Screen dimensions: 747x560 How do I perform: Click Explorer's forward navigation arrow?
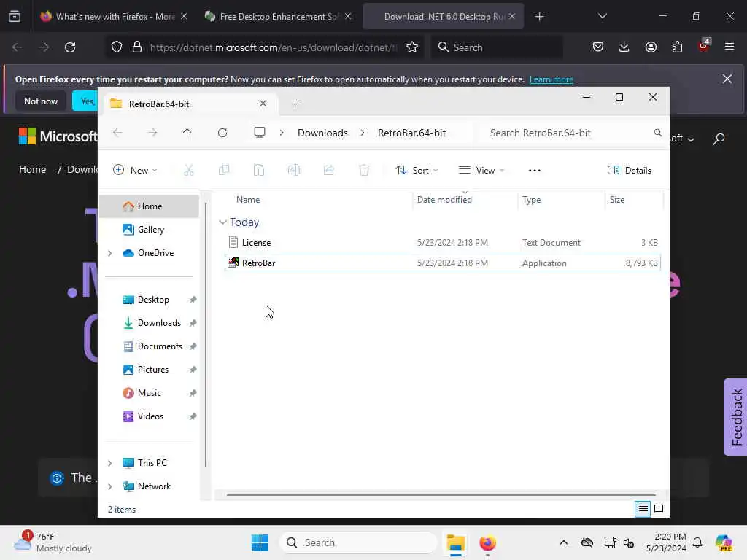click(x=152, y=133)
